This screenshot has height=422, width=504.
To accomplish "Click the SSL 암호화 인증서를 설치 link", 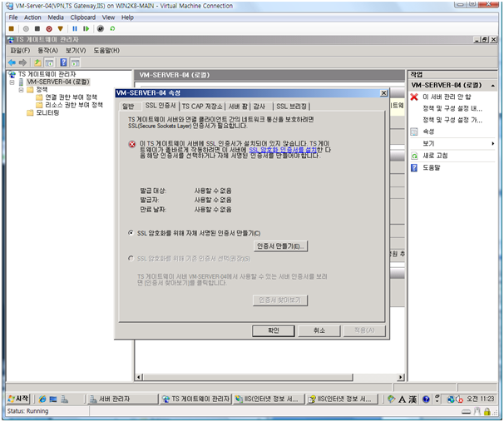I will (283, 150).
